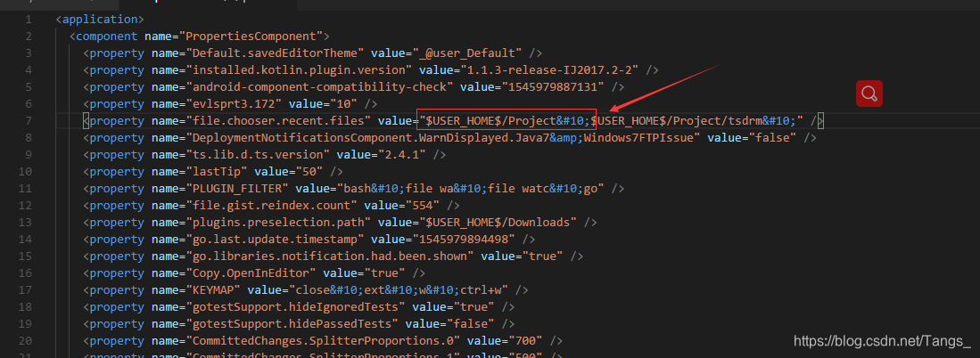This screenshot has width=980, height=358.
Task: Select "go.libraries.notification.had.been.shown" property name
Action: coord(331,255)
